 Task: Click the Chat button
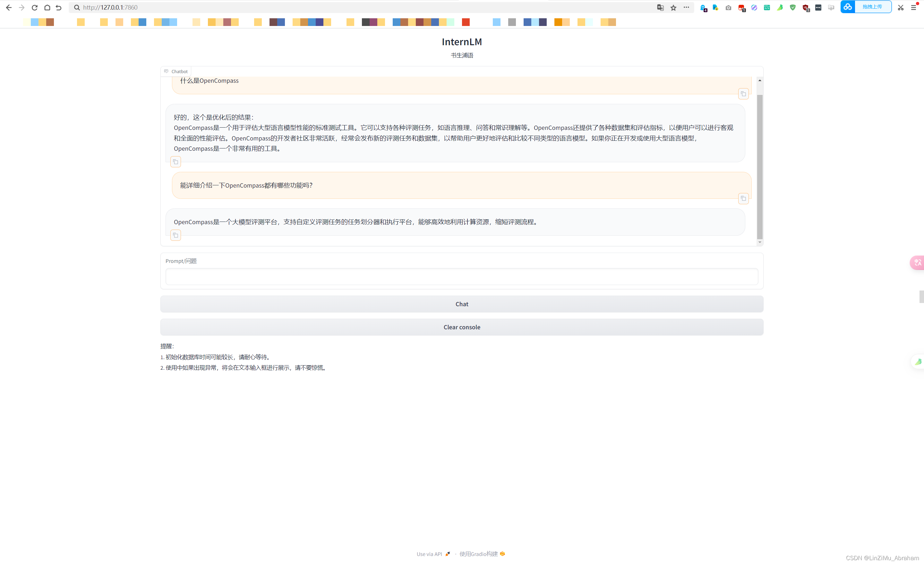click(462, 304)
